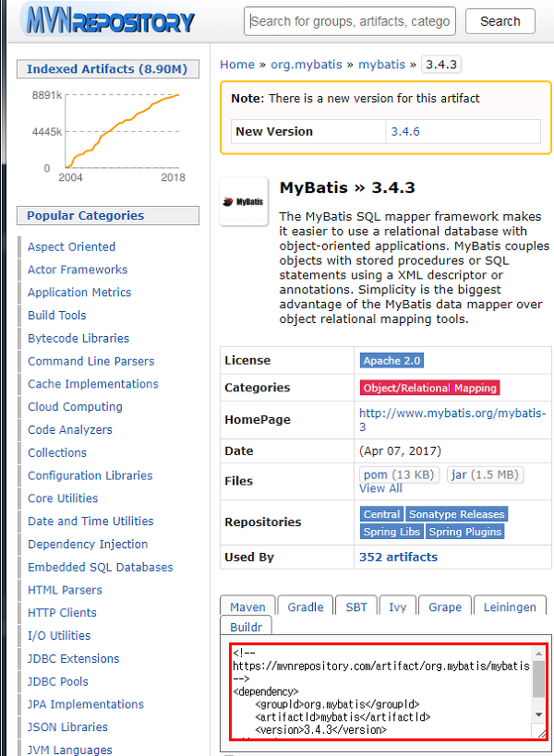The image size is (554, 756).
Task: Open the Embedded SQL Databases category
Action: tap(101, 567)
